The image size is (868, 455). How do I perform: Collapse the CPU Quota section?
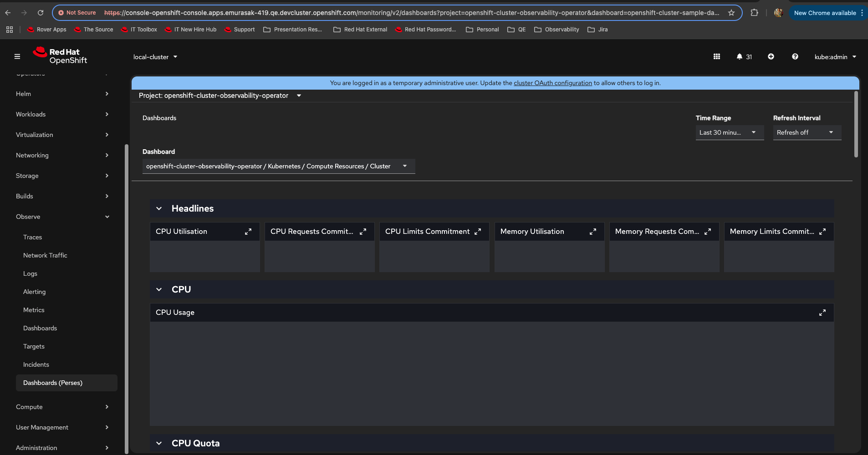pyautogui.click(x=159, y=443)
